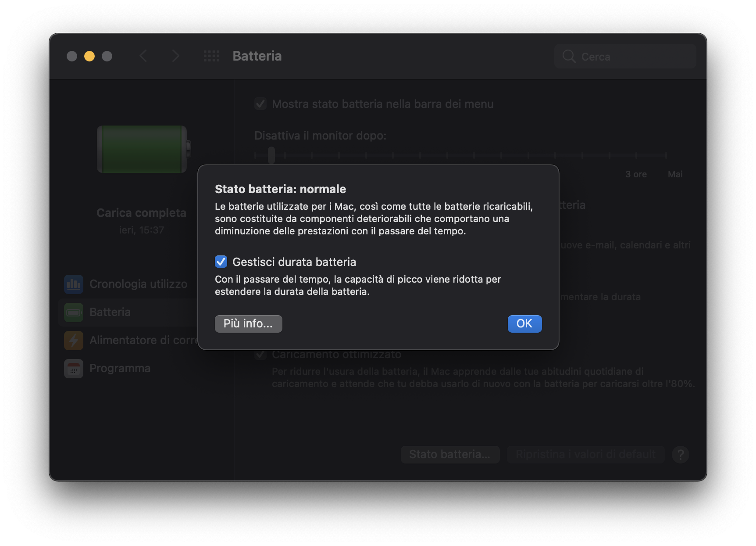
Task: Click the 'ieri, 15:37' timestamp
Action: 141,230
